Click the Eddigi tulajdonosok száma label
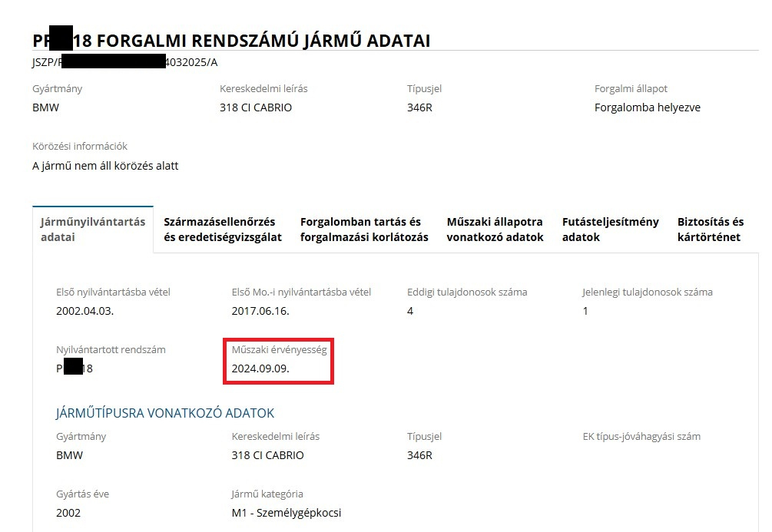The width and height of the screenshot is (772, 532). (467, 292)
